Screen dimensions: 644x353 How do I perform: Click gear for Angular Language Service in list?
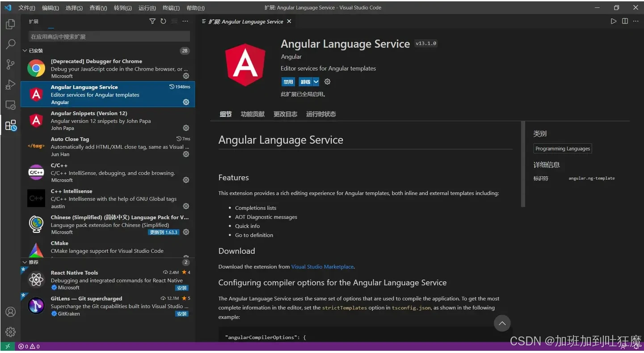coord(186,102)
